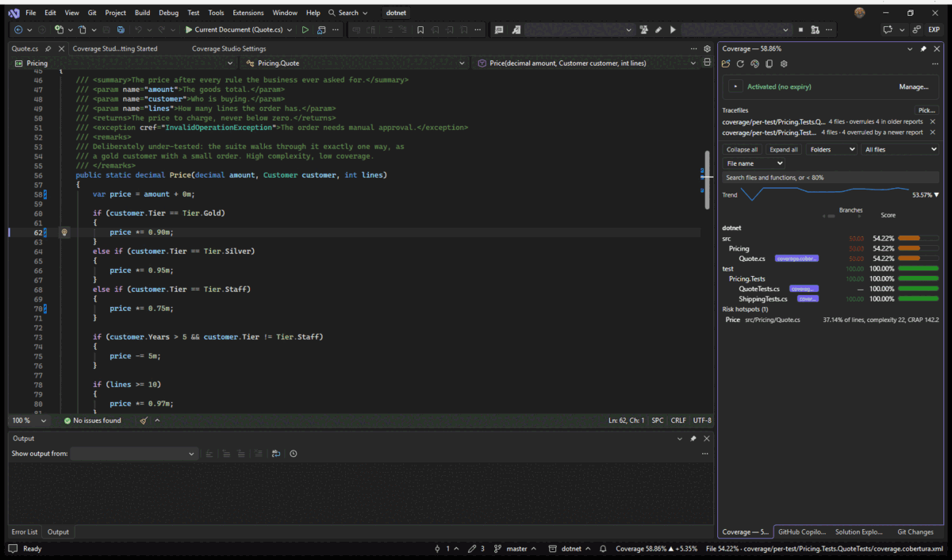Switch to the Error List tab
952x560 pixels.
(x=25, y=531)
